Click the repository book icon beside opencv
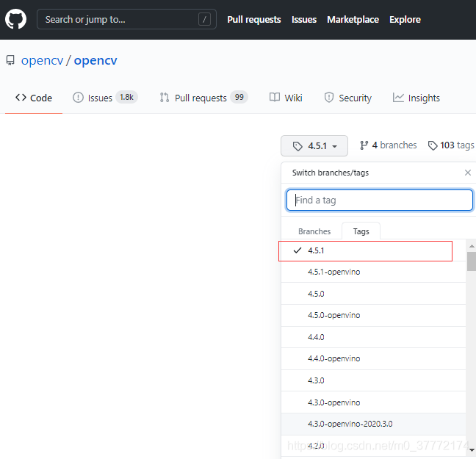 point(10,60)
